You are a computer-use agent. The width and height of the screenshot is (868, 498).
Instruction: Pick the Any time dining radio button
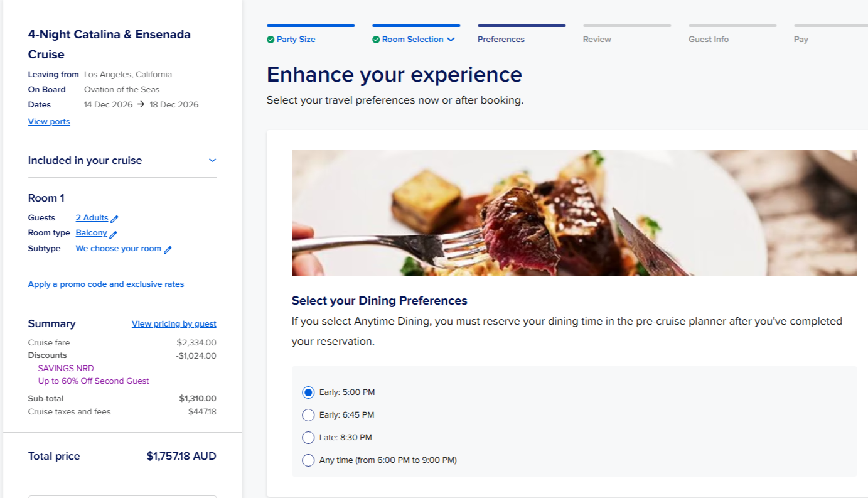308,460
